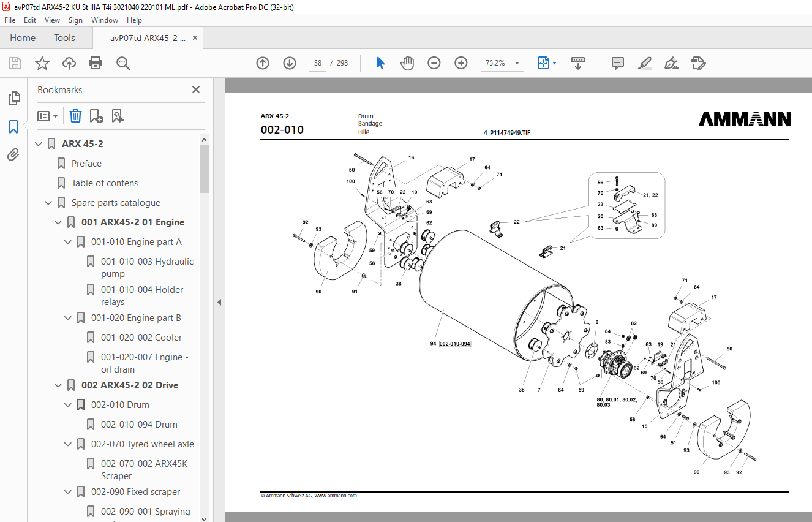This screenshot has height=522, width=812.
Task: Collapse the 001 ARX45-2 01 Engine node
Action: (x=58, y=222)
